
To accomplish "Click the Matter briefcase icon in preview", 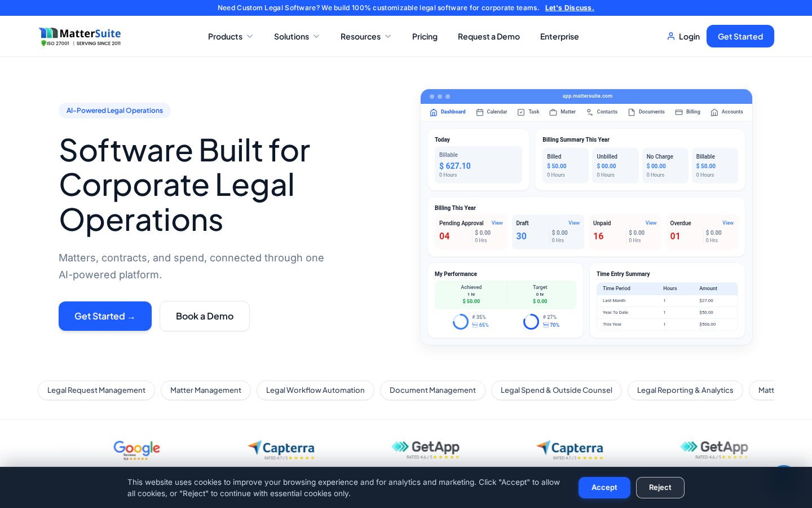I will click(553, 112).
